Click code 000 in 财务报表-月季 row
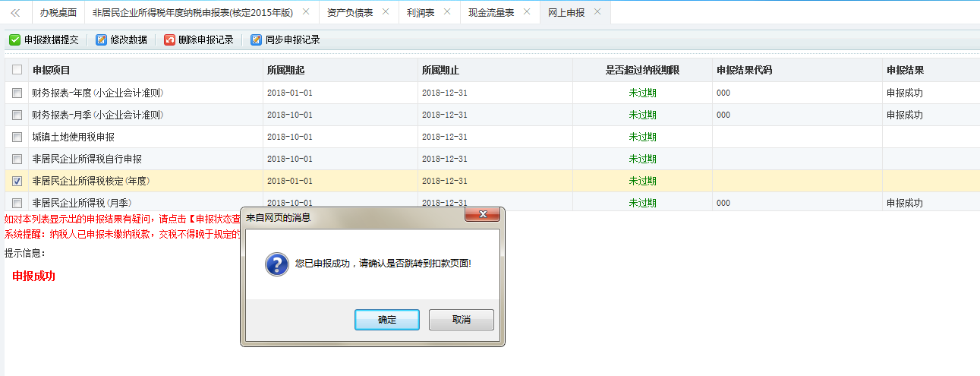This screenshot has height=376, width=980. (x=723, y=115)
